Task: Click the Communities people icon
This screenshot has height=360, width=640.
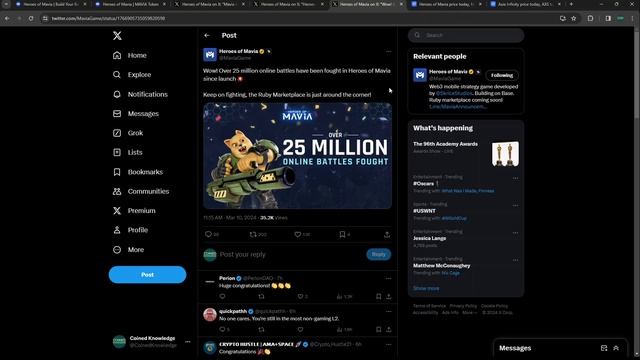Action: click(x=117, y=191)
